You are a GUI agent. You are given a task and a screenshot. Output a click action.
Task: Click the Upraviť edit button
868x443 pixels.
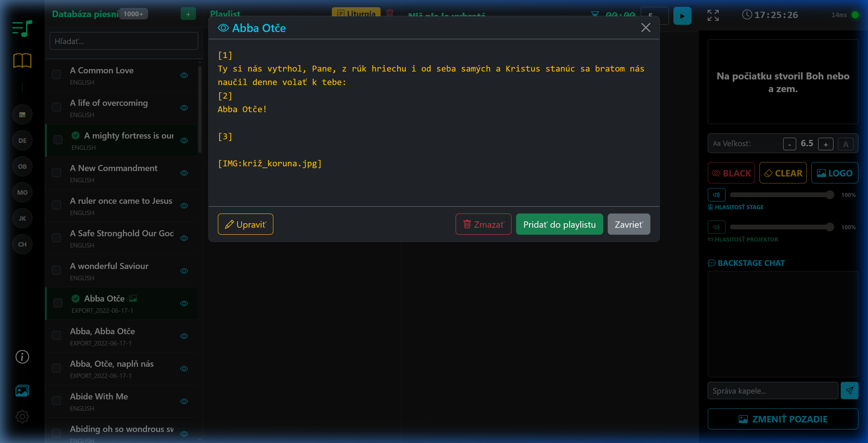click(245, 224)
